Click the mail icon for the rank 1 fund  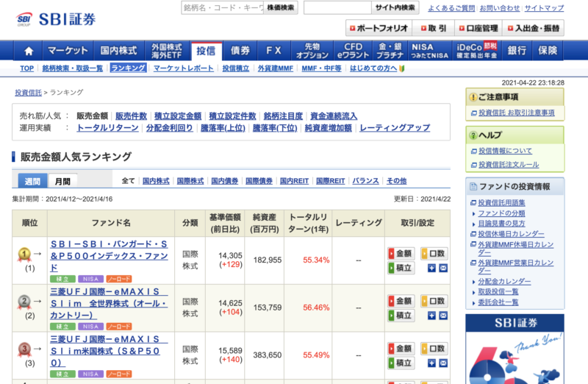point(443,268)
